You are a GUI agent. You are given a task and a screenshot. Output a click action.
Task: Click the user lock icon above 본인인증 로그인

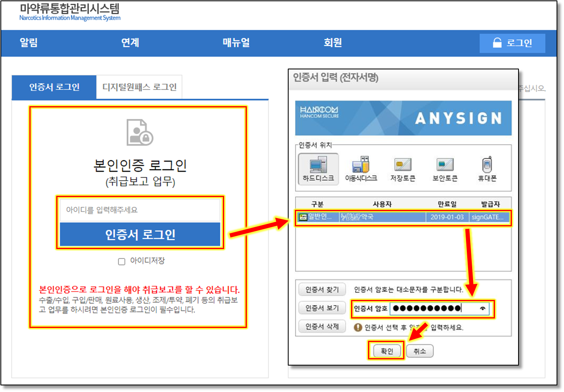point(140,132)
